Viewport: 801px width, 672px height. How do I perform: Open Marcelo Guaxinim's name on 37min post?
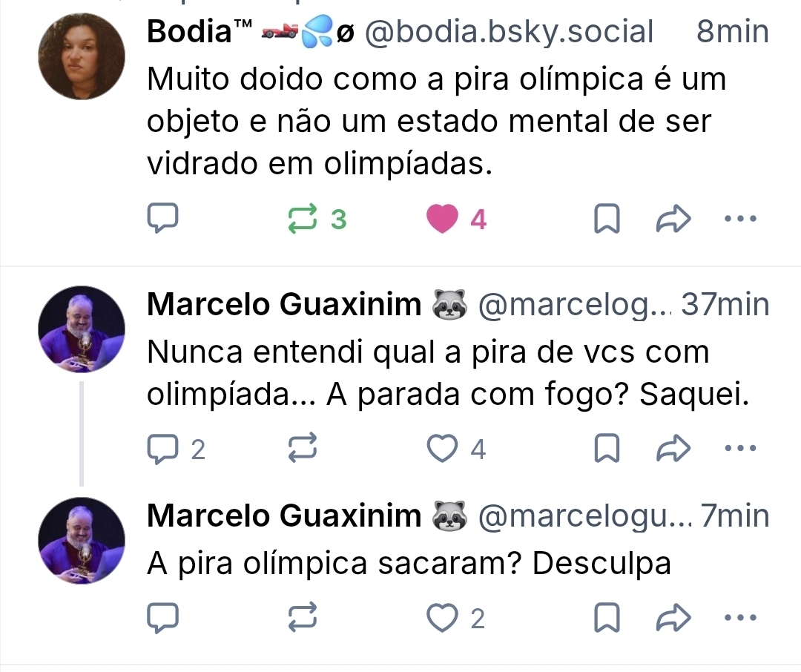click(284, 304)
